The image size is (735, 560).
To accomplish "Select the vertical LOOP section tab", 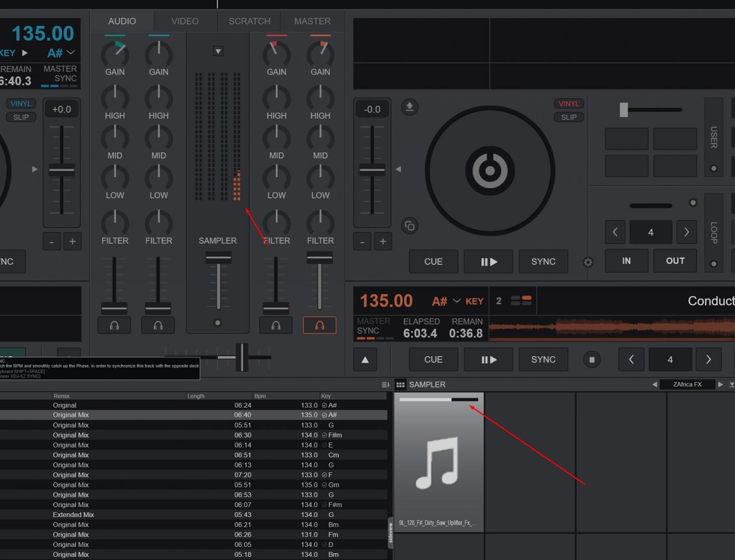I will click(714, 233).
